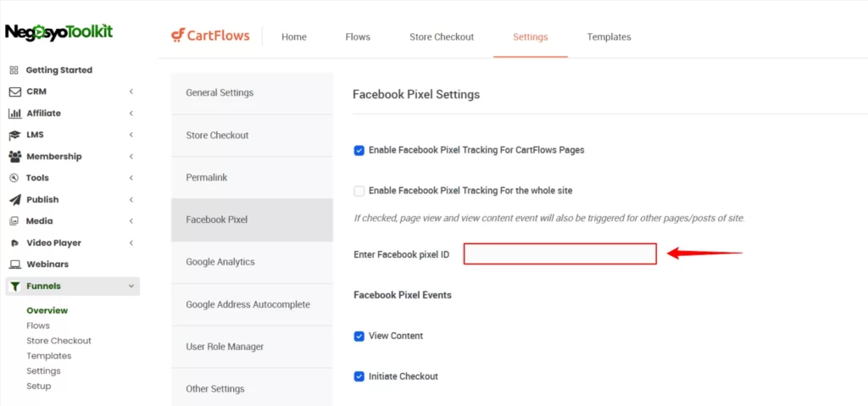Collapse the Funnels section chevron
The height and width of the screenshot is (406, 868).
pos(131,286)
